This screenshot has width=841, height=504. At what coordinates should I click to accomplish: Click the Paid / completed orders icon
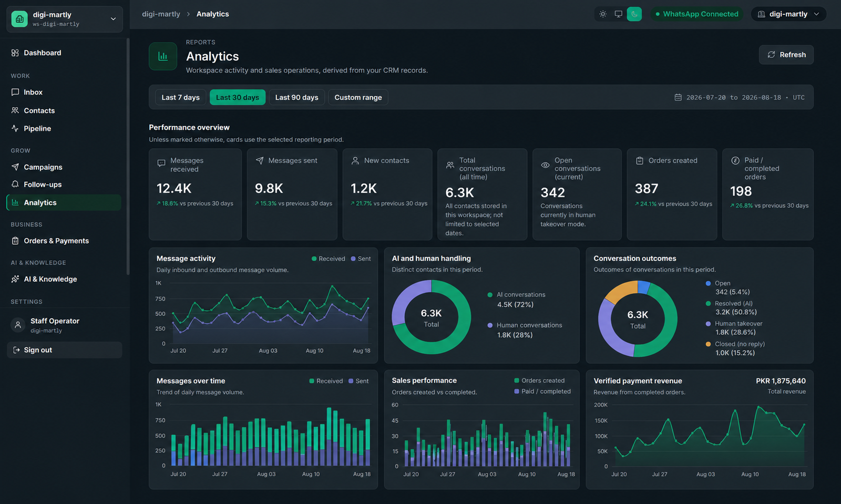click(735, 161)
